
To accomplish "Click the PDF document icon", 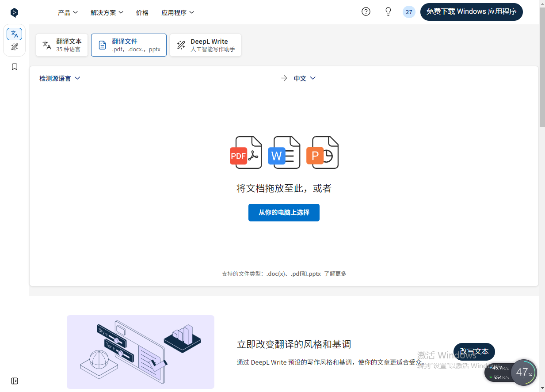I will click(246, 152).
